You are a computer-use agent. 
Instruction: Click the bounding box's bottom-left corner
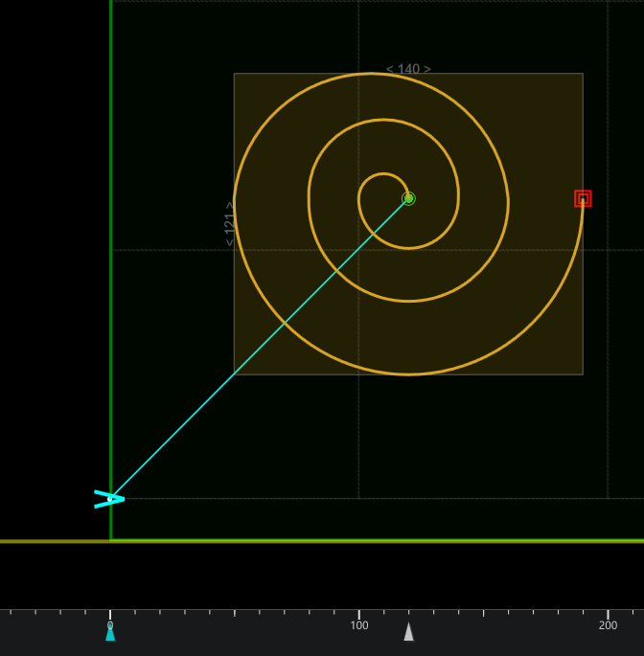[x=235, y=373]
